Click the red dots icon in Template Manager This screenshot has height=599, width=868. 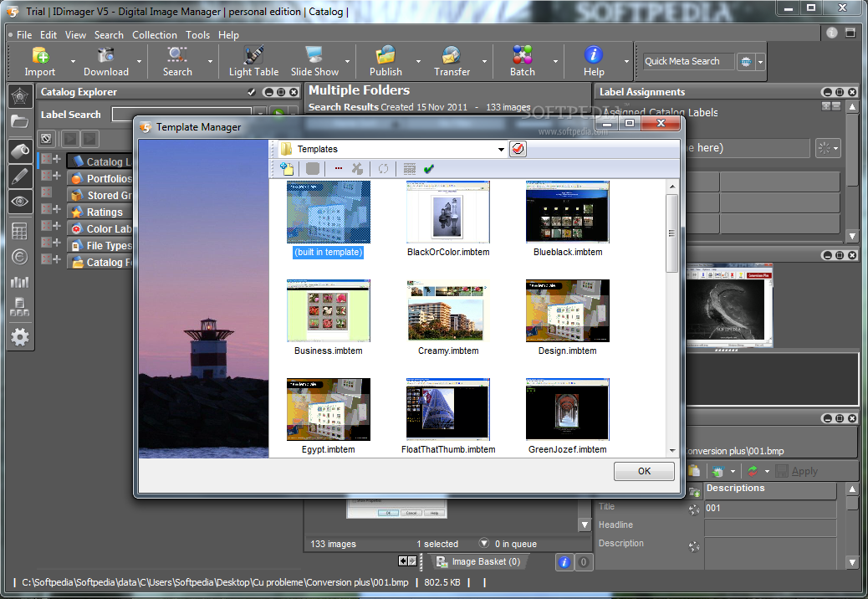339,169
